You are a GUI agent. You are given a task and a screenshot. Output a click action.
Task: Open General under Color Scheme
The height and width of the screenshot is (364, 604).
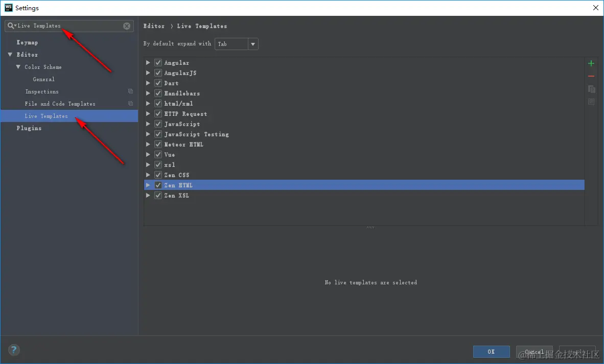(x=43, y=79)
